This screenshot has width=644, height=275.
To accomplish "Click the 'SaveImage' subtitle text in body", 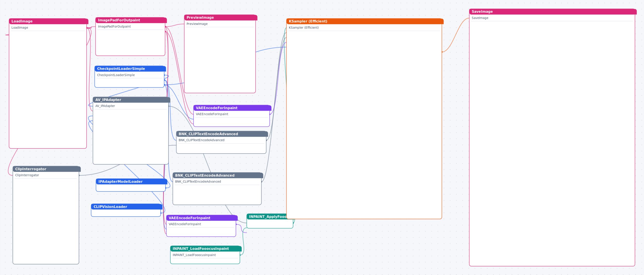I will coord(480,18).
